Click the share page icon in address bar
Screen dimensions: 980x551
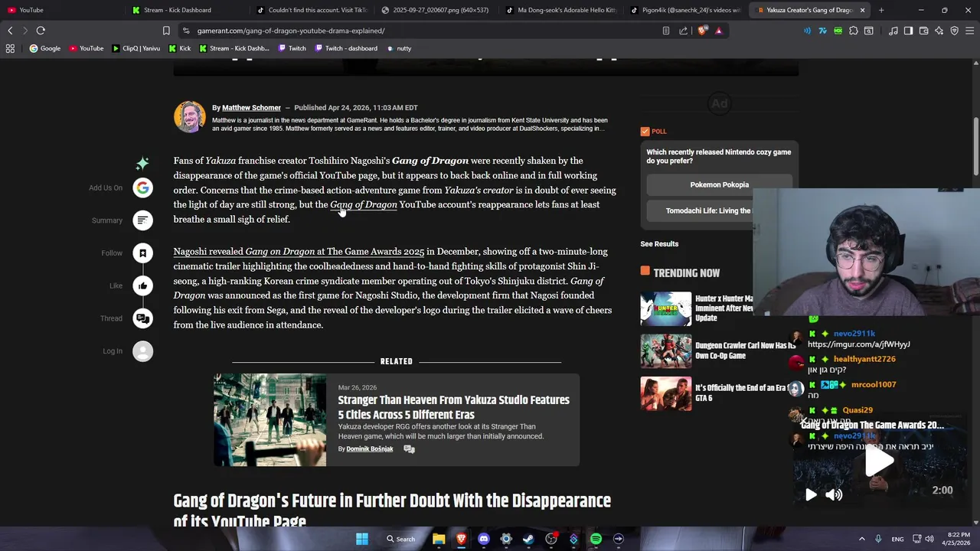683,31
